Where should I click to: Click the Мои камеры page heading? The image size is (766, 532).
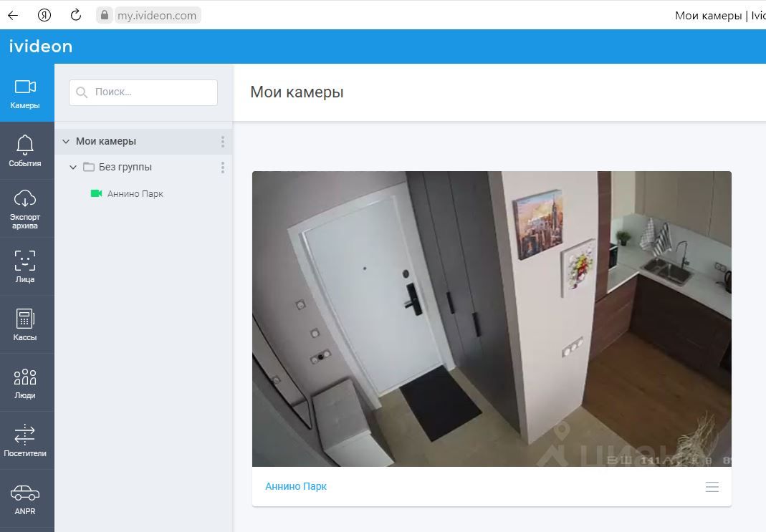[297, 92]
